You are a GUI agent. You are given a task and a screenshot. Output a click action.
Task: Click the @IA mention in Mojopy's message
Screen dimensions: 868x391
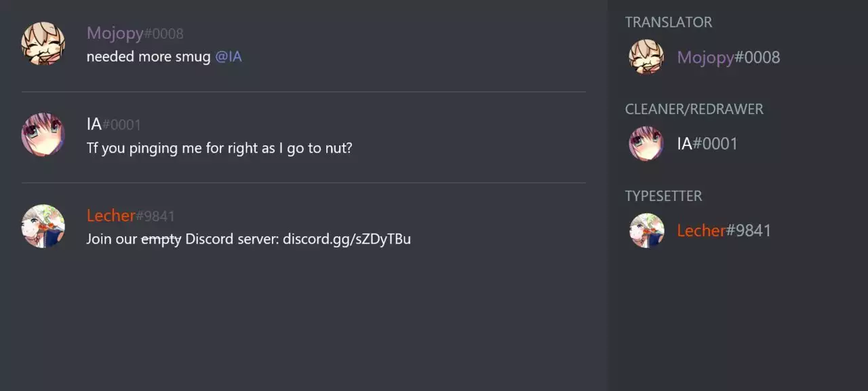pos(229,57)
